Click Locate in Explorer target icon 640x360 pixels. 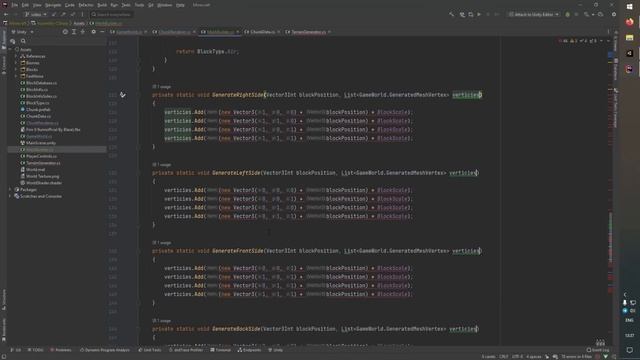pos(65,32)
